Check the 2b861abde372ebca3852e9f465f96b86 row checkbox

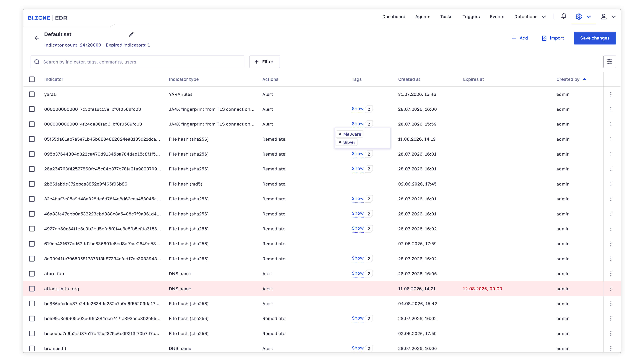32,184
